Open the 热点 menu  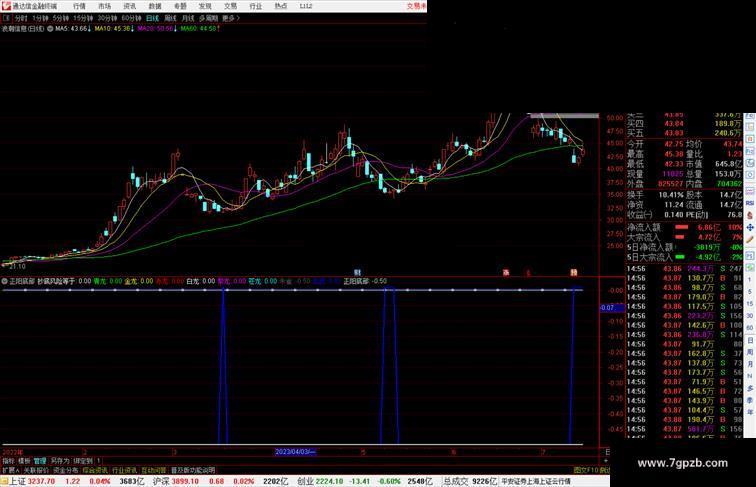pos(281,6)
